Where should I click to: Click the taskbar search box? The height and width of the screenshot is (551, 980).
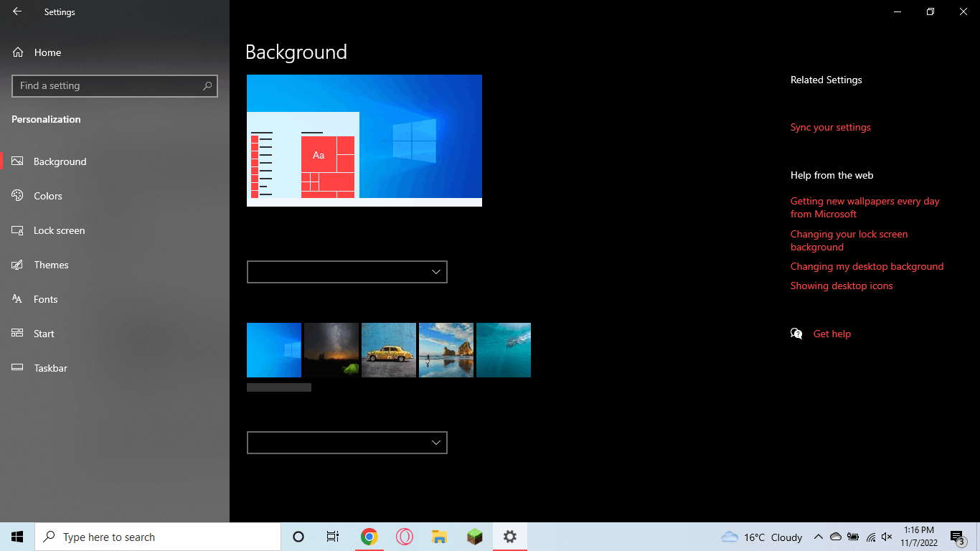tap(158, 537)
